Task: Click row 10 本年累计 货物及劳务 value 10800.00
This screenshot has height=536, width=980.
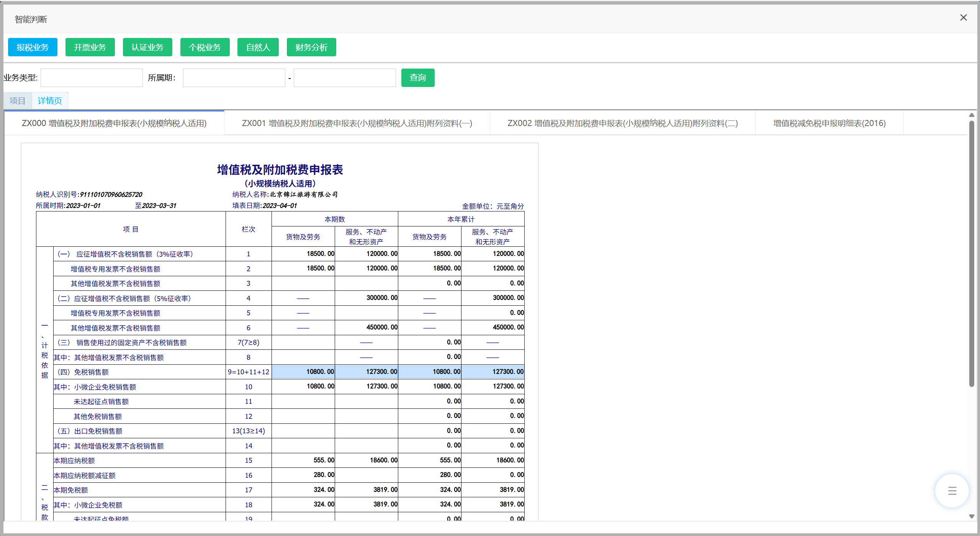Action: 447,386
